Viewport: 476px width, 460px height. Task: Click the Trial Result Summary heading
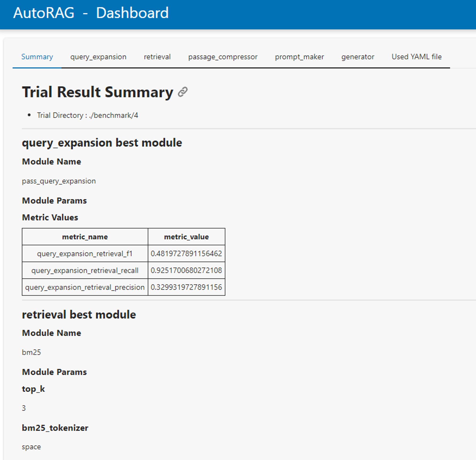click(98, 92)
